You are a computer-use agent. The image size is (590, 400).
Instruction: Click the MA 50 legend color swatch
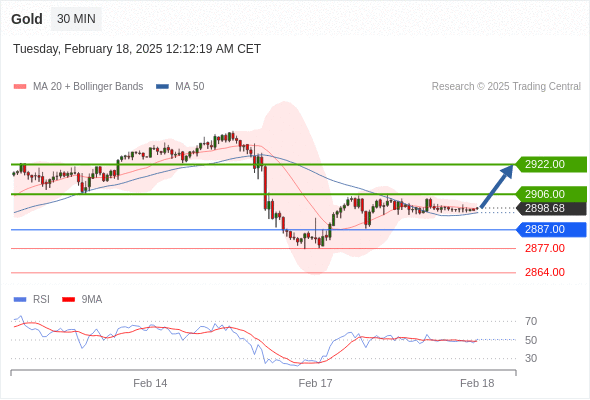[x=162, y=87]
